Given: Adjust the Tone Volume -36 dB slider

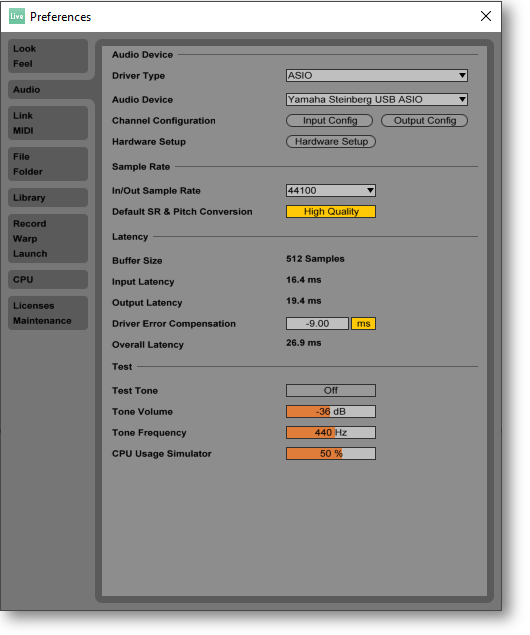Looking at the screenshot, I should [331, 411].
